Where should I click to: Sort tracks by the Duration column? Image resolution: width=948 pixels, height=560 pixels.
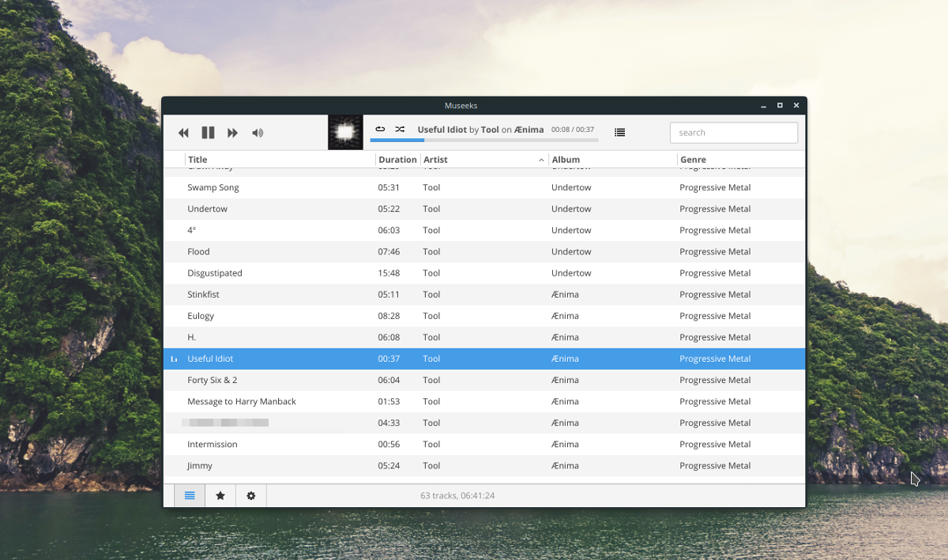pyautogui.click(x=397, y=159)
